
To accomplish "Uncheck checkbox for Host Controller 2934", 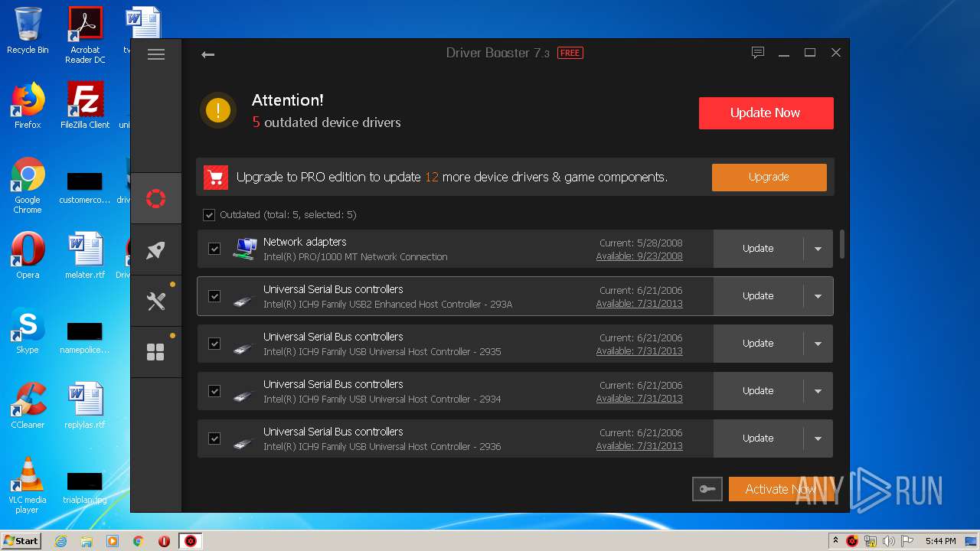I will (x=214, y=391).
